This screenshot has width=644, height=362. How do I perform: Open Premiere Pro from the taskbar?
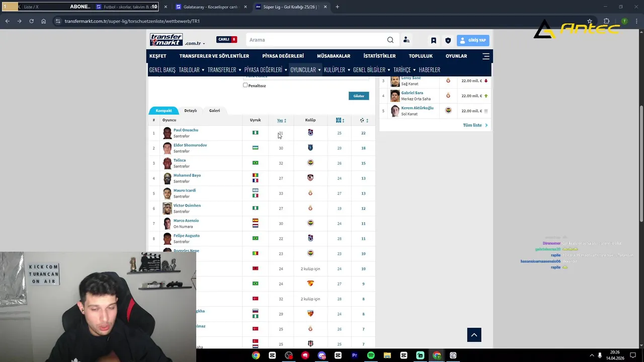(354, 355)
